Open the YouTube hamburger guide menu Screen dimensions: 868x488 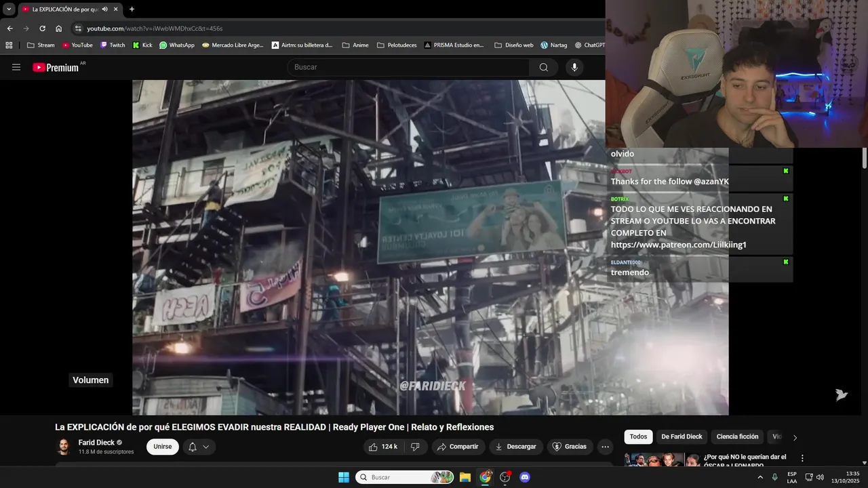point(16,67)
